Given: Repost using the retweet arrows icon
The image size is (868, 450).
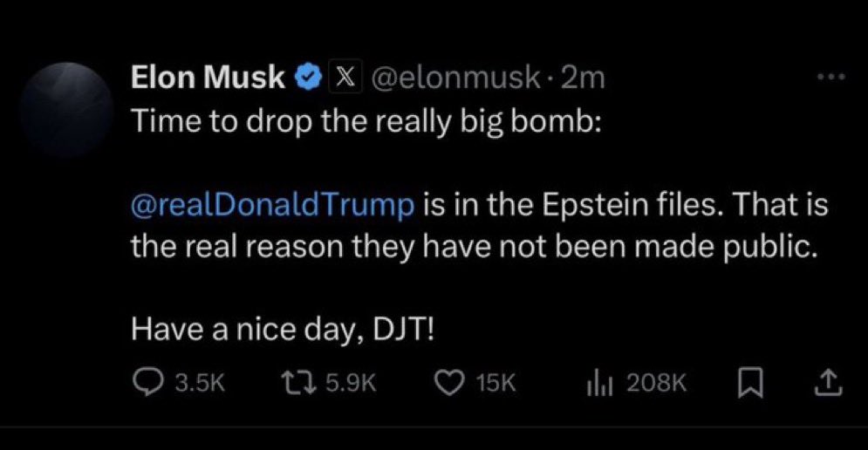Looking at the screenshot, I should [297, 383].
